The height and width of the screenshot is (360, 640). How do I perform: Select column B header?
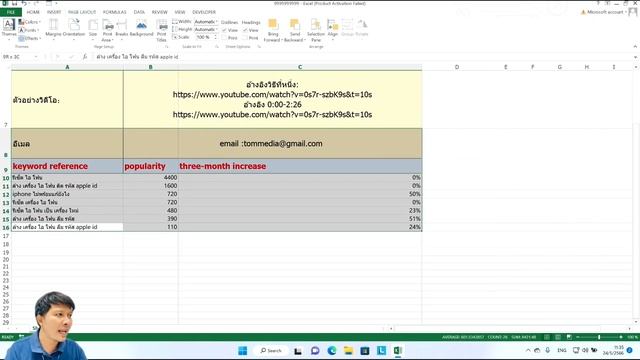tap(151, 67)
